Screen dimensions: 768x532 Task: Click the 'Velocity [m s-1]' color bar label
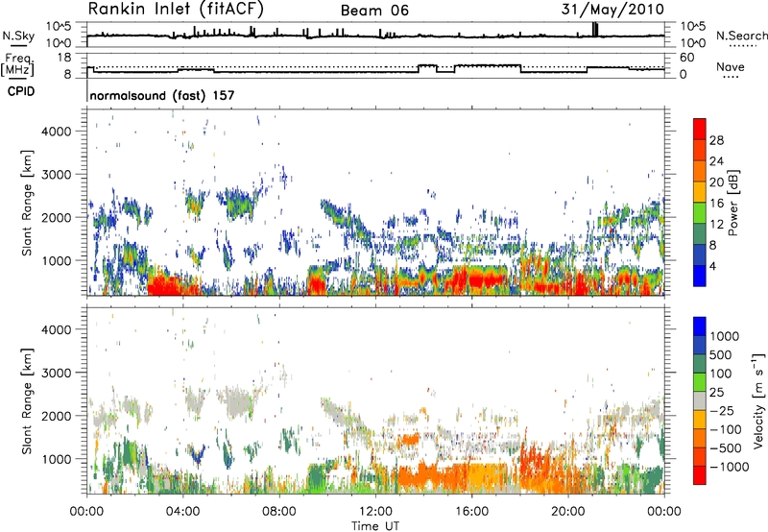758,400
